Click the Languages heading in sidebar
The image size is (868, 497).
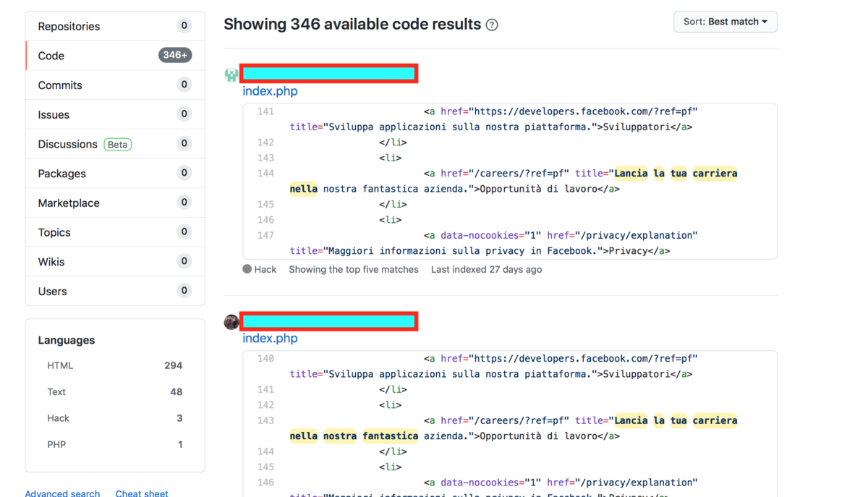(x=67, y=340)
